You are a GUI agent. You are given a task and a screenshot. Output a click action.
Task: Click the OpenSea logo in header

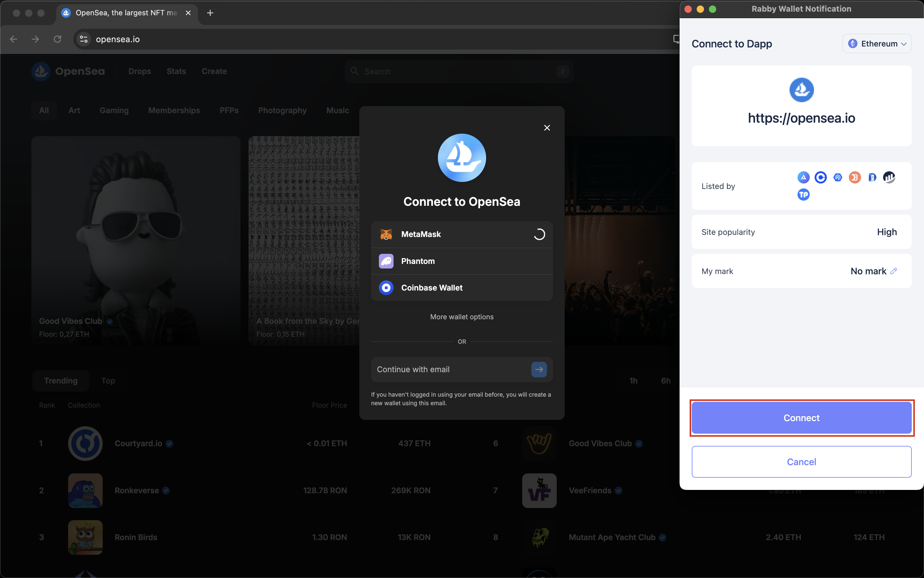pyautogui.click(x=68, y=72)
